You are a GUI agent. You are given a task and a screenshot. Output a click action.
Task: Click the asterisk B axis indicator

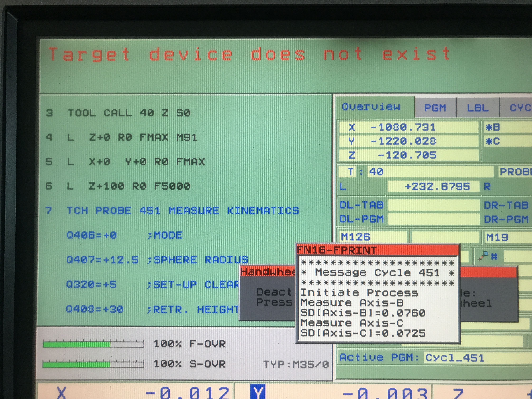[493, 127]
